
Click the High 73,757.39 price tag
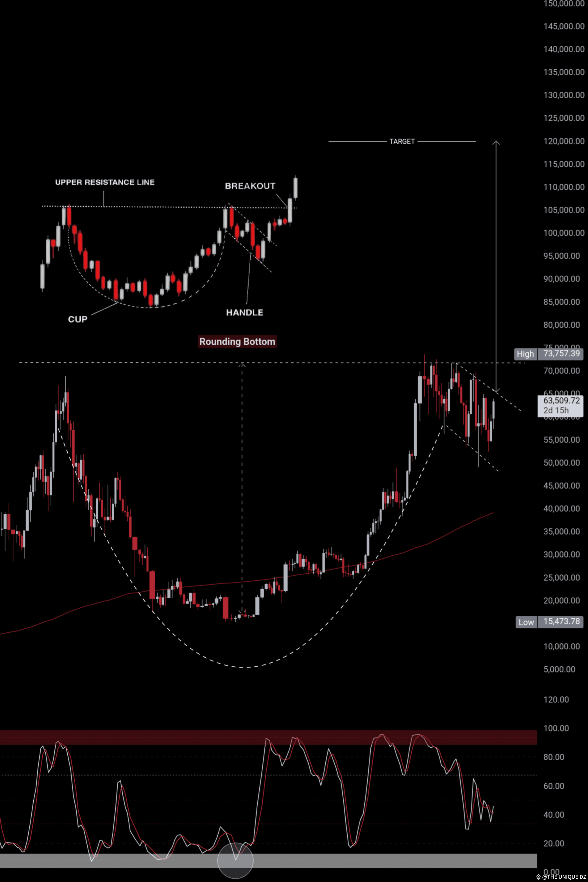tap(549, 354)
